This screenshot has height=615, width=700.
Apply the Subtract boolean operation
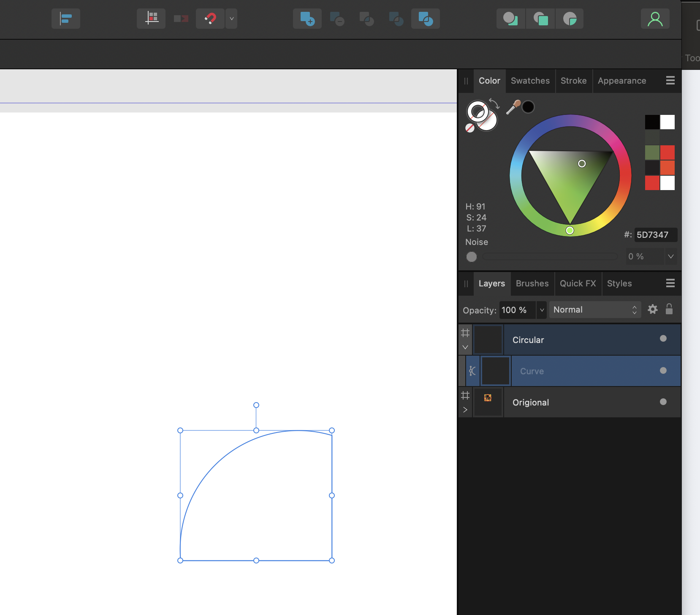coord(337,19)
